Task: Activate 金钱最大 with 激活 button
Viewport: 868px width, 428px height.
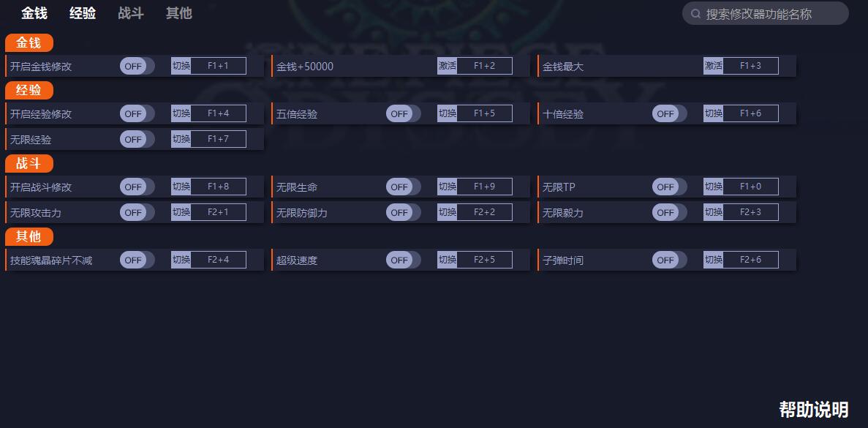Action: [713, 66]
